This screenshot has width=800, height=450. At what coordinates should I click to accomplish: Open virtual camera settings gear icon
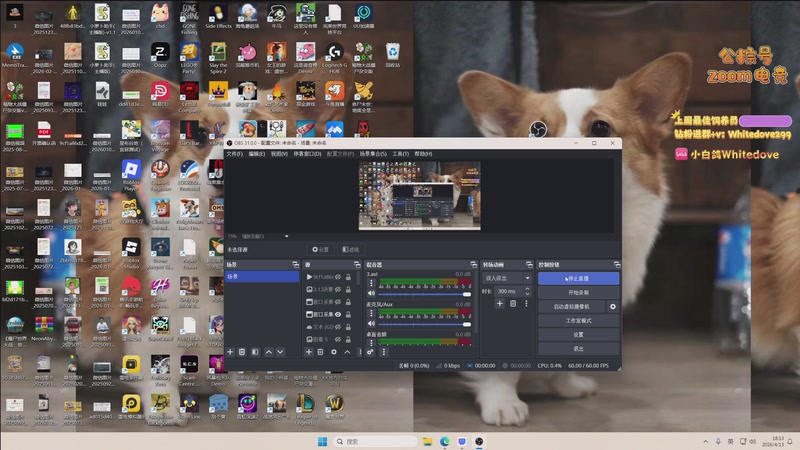(x=613, y=306)
